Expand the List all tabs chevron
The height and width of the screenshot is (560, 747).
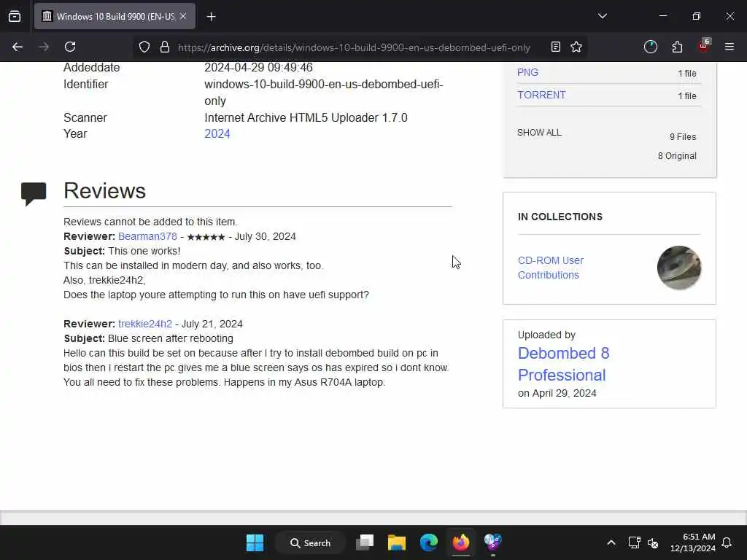click(602, 16)
